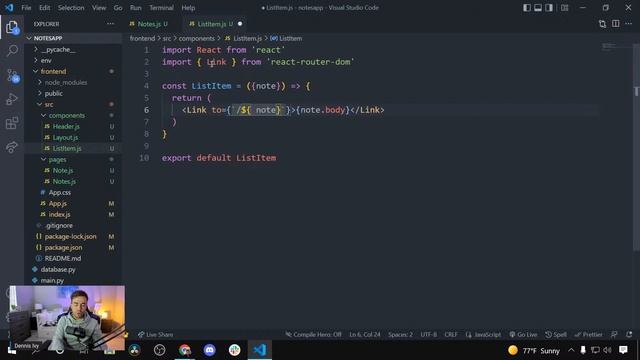The height and width of the screenshot is (360, 640).
Task: Start Go Live server from status bar
Action: click(523, 335)
